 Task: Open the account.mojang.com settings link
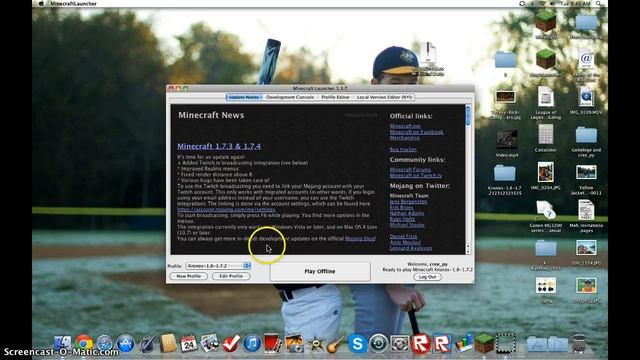click(x=226, y=209)
